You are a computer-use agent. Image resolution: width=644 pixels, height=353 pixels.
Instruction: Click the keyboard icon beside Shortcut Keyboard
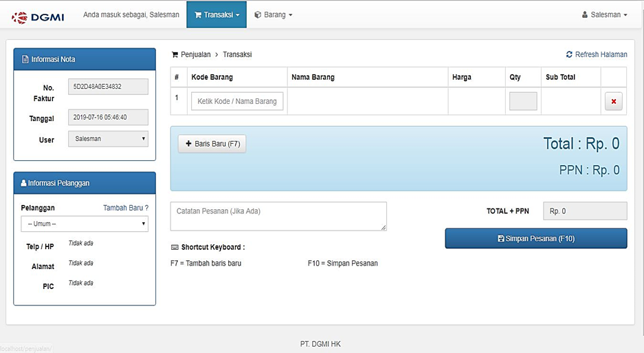pos(175,247)
